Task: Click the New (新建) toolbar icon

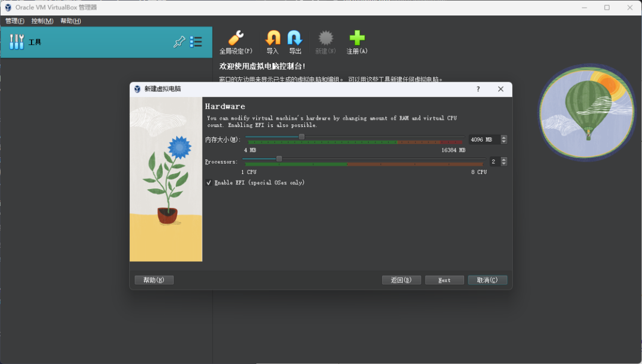Action: click(x=326, y=38)
